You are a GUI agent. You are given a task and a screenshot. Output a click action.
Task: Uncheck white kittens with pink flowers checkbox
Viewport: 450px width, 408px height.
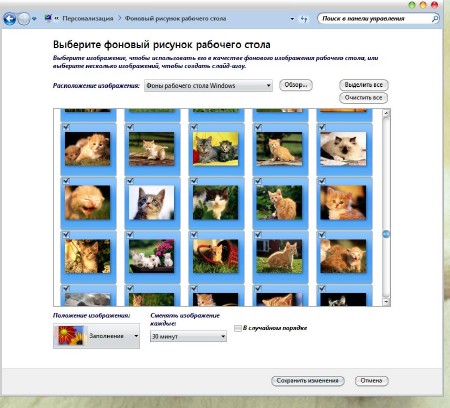tap(130, 235)
